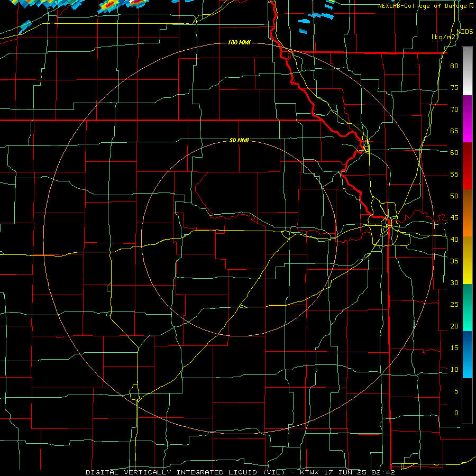Click the 70 value on the VIL scale

pos(454,109)
